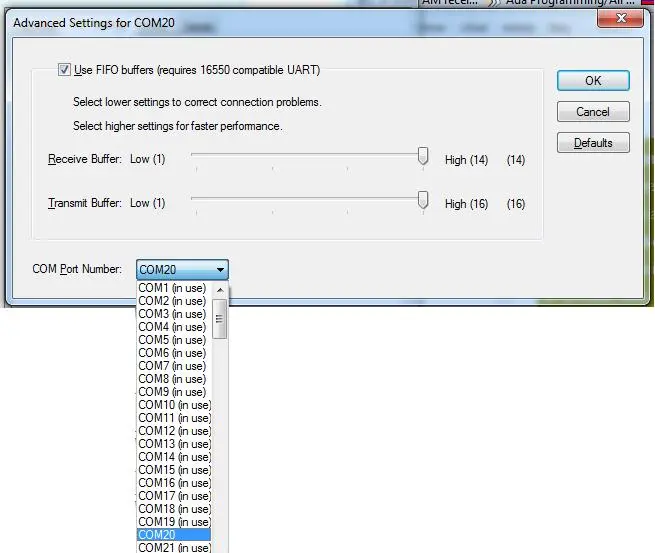Restore settings with the Defaults button

point(593,143)
